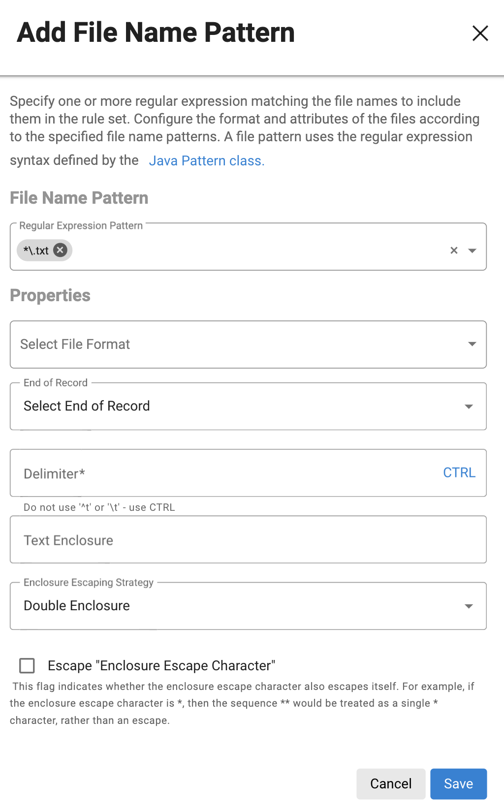Clear all regular expression patterns
This screenshot has width=504, height=812.
pyautogui.click(x=454, y=250)
